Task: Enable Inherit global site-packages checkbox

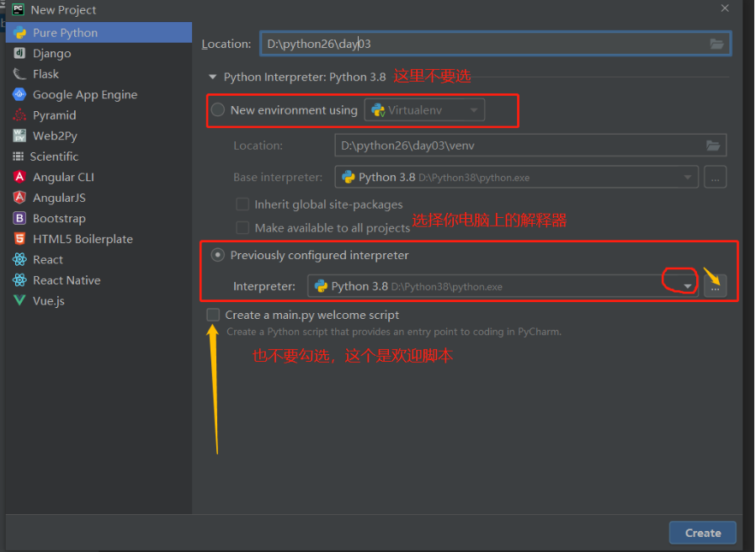Action: [x=242, y=204]
